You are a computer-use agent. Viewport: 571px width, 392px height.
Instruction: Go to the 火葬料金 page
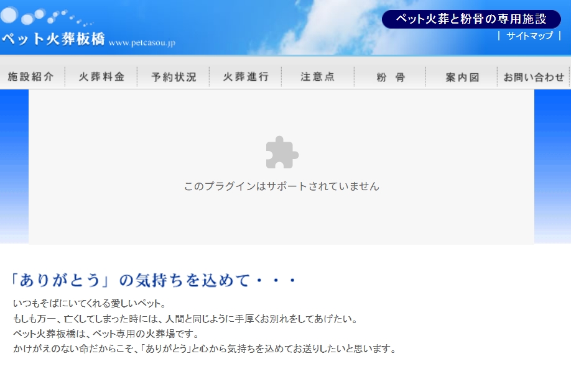coord(101,77)
